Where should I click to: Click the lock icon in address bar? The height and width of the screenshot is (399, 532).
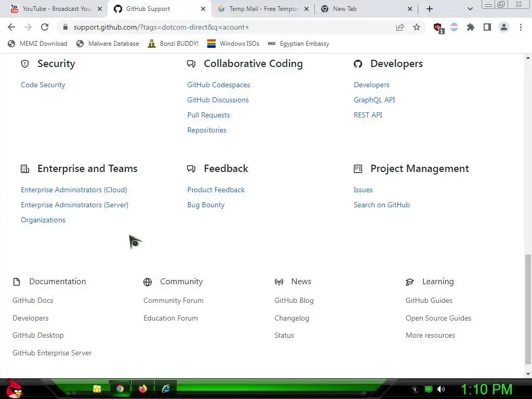coord(65,27)
